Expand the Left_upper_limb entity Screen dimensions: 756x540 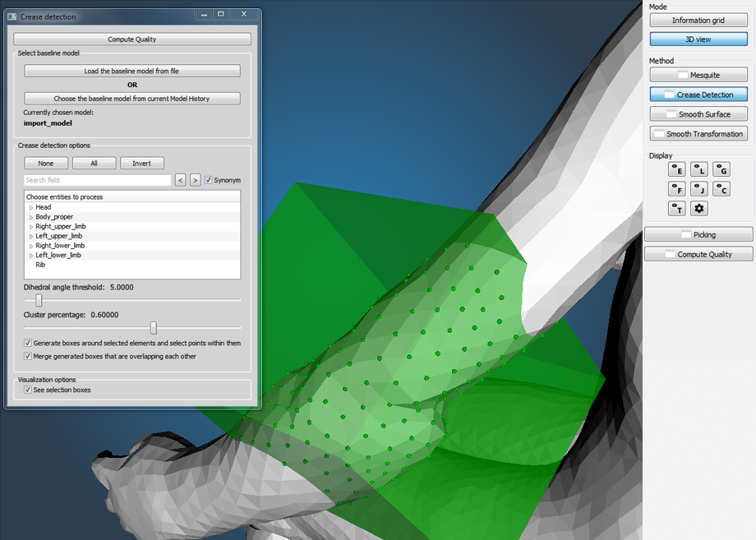[x=31, y=236]
